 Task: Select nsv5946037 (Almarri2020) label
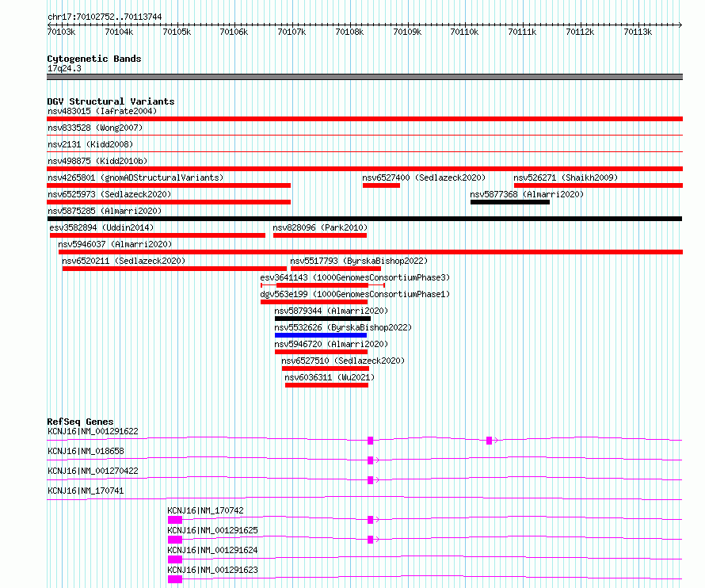115,244
